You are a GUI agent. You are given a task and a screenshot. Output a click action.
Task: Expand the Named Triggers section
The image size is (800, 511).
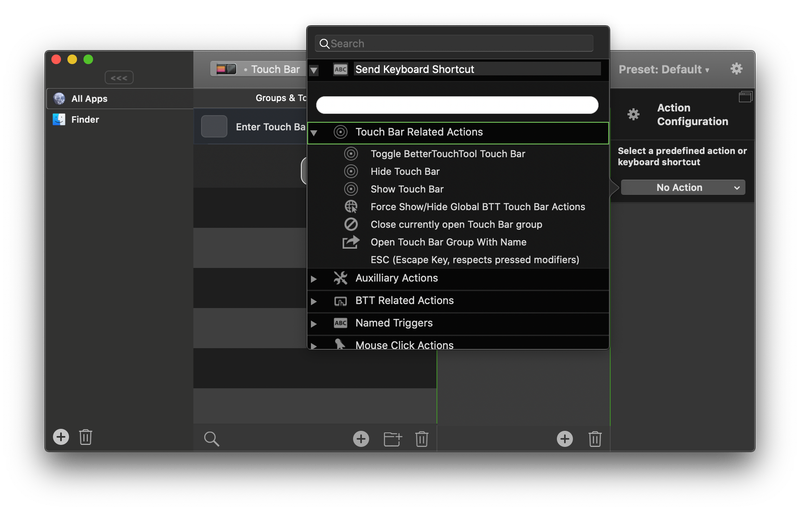[x=314, y=324]
